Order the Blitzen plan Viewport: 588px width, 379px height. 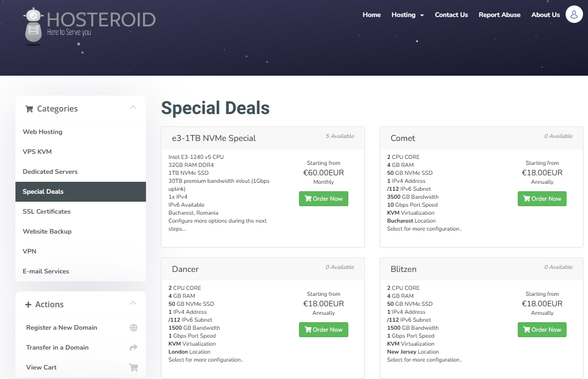coord(542,330)
